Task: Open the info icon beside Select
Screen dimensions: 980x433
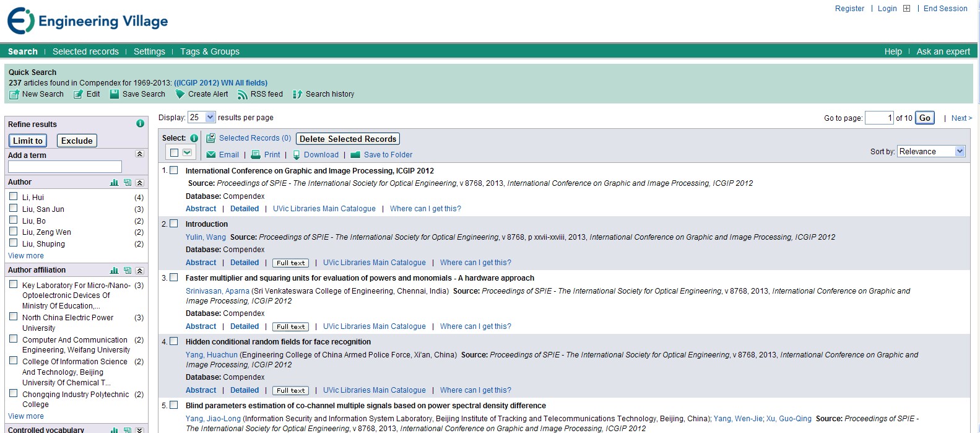Action: pyautogui.click(x=194, y=138)
